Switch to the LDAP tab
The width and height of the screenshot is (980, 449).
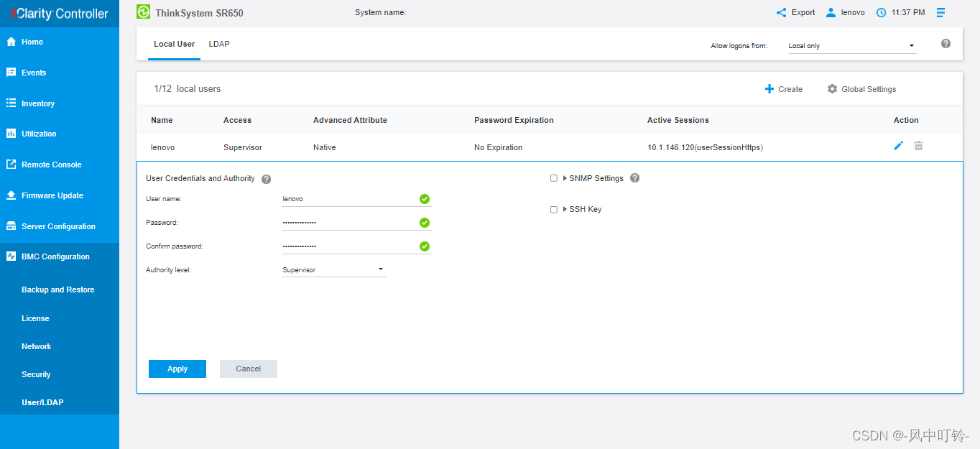219,44
